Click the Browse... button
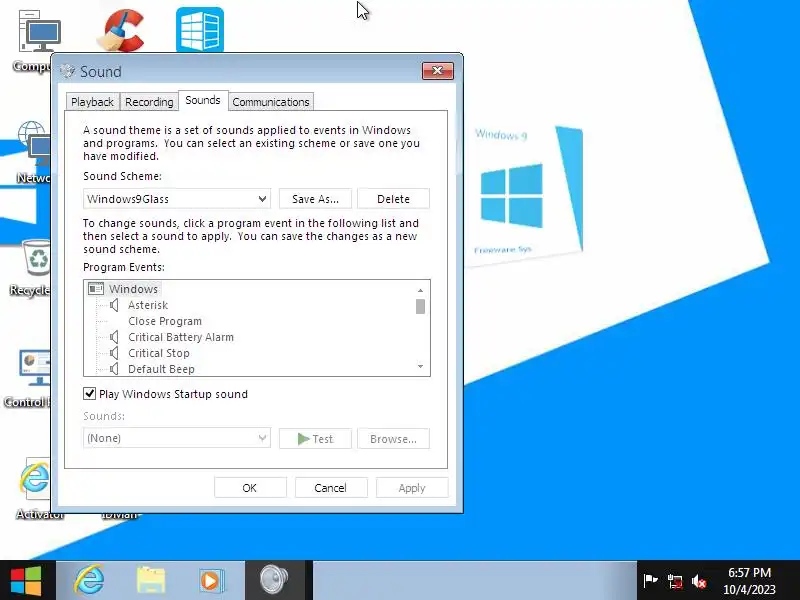 (393, 439)
